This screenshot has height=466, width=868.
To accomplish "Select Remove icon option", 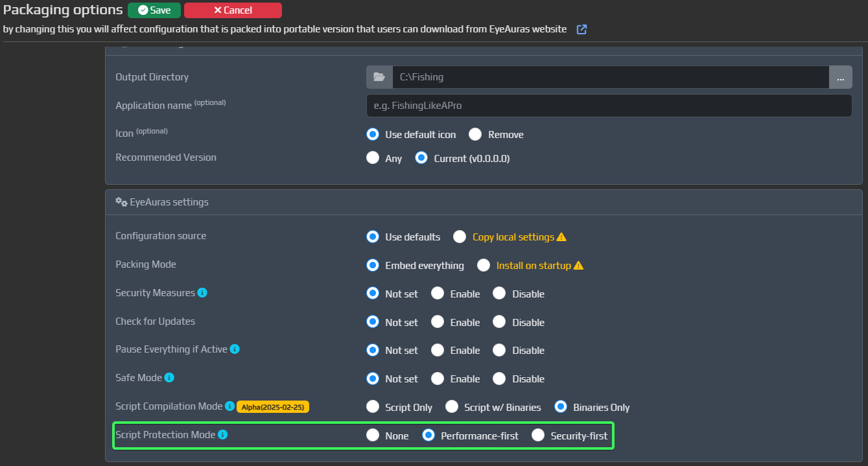I will tap(476, 135).
